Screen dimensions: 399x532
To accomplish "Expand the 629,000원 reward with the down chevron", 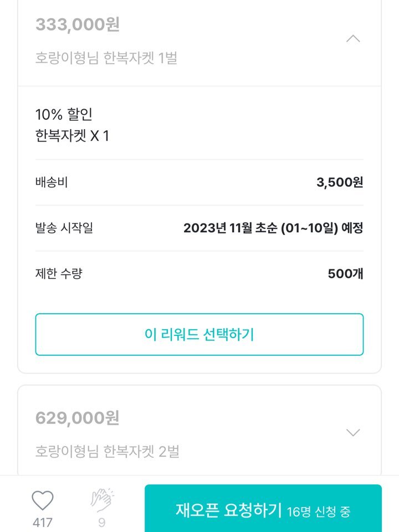I will (353, 432).
